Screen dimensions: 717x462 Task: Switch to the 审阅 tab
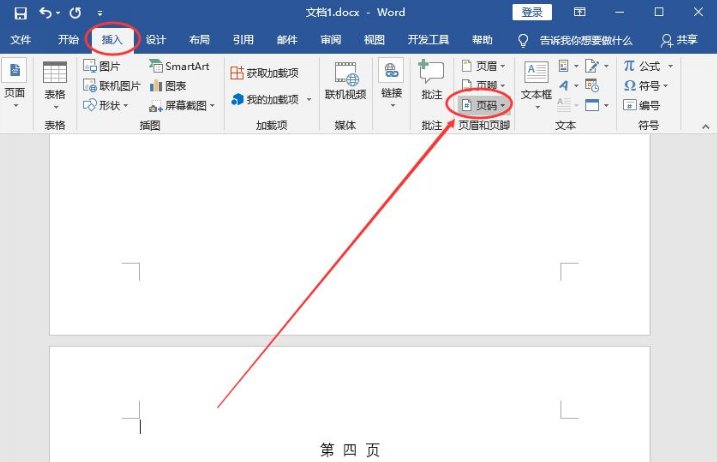(x=331, y=40)
